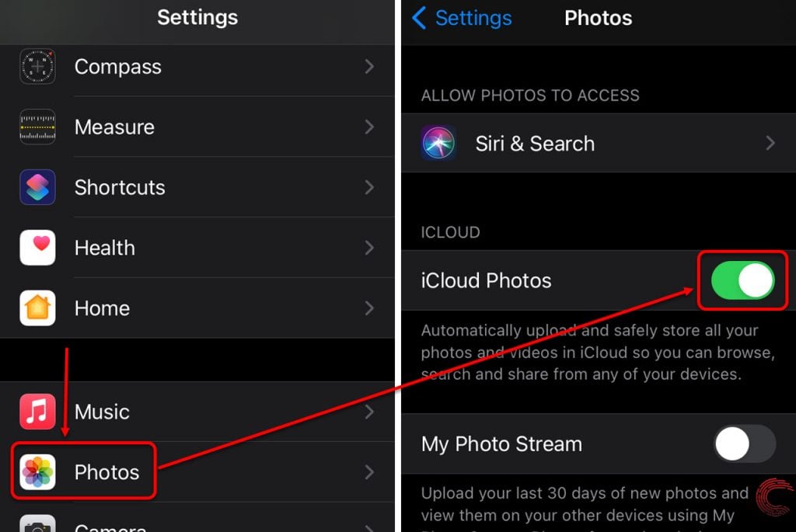
Task: Expand the Health row chevron
Action: [369, 248]
